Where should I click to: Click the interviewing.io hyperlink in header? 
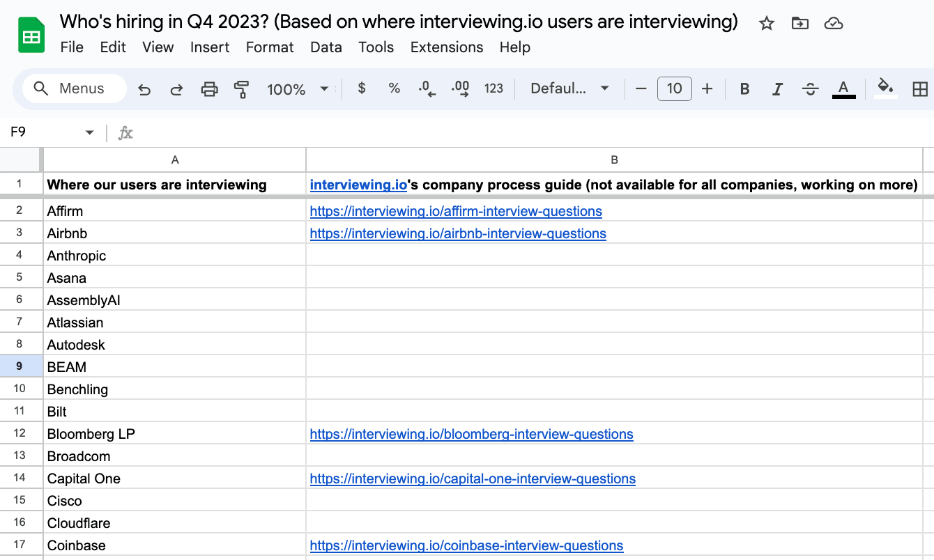click(x=358, y=185)
